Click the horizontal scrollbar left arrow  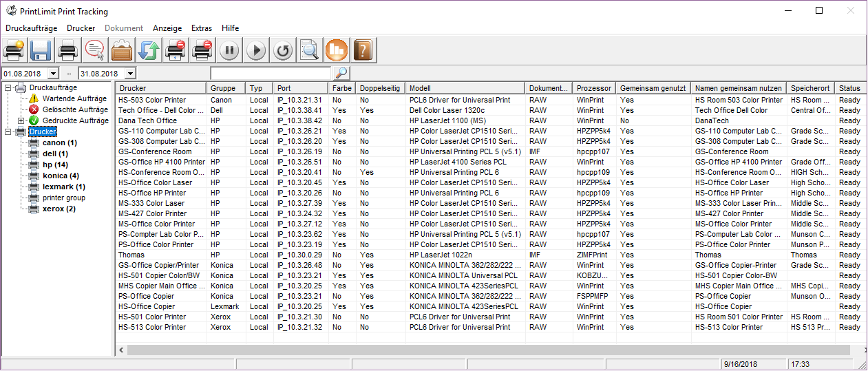(x=122, y=350)
